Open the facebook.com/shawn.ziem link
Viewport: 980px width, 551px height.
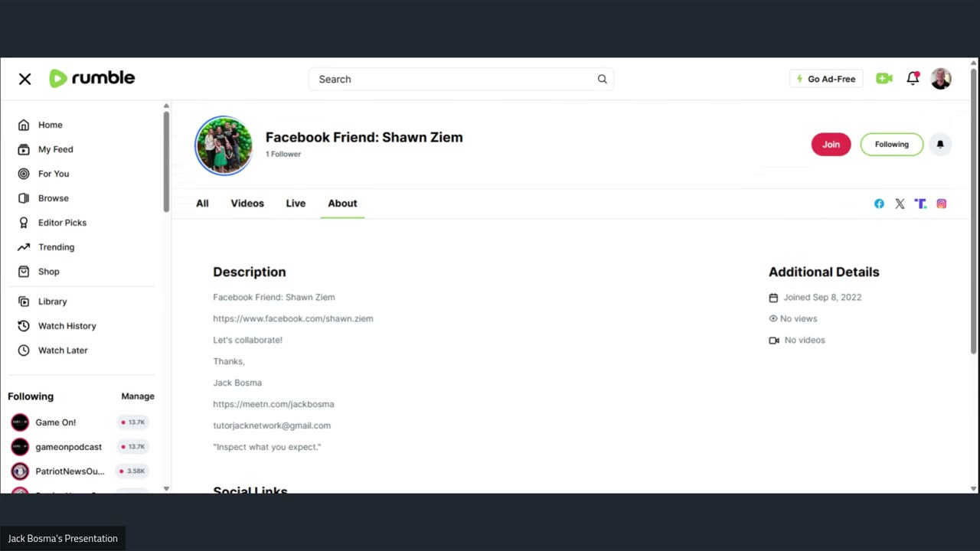tap(293, 318)
